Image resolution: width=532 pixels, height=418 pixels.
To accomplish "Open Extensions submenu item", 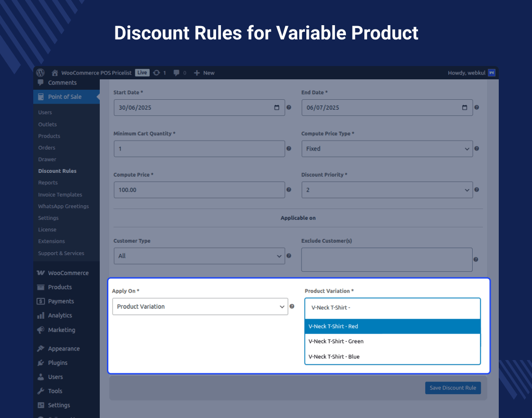I will coord(52,241).
